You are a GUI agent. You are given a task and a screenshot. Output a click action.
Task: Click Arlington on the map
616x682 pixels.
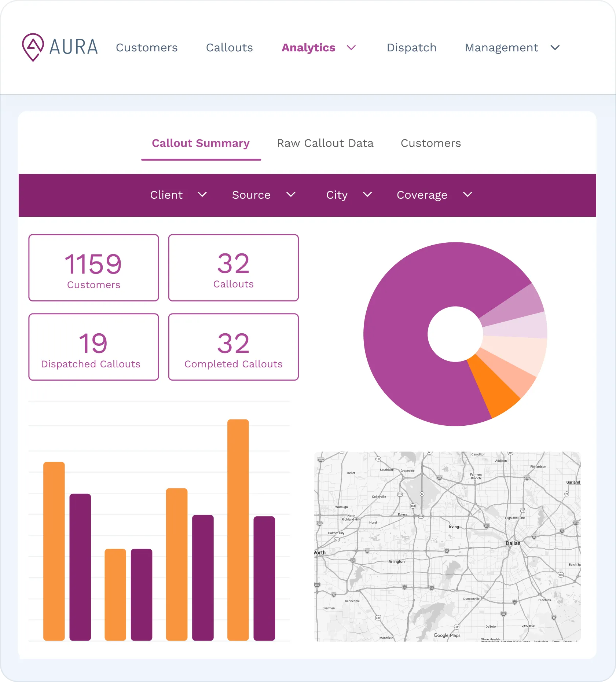click(396, 561)
